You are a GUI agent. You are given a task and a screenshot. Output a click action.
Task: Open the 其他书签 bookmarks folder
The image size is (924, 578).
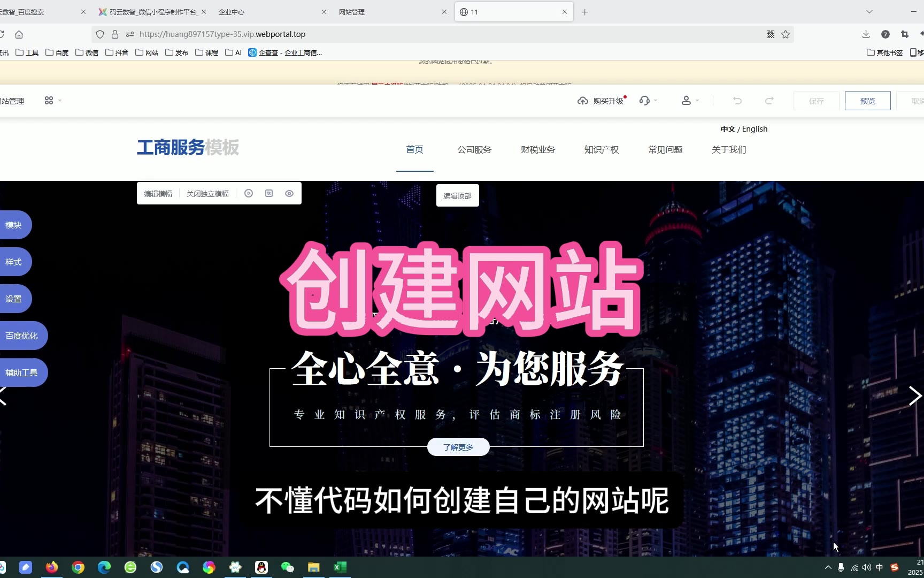click(885, 52)
